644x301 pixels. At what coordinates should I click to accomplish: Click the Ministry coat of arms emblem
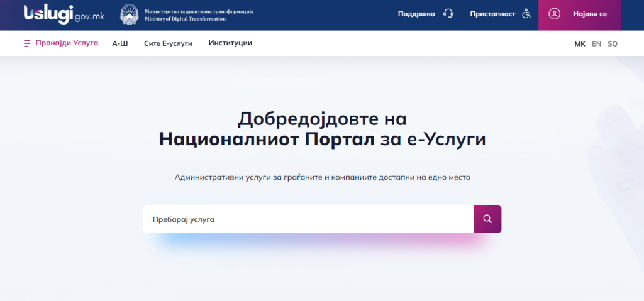[130, 14]
